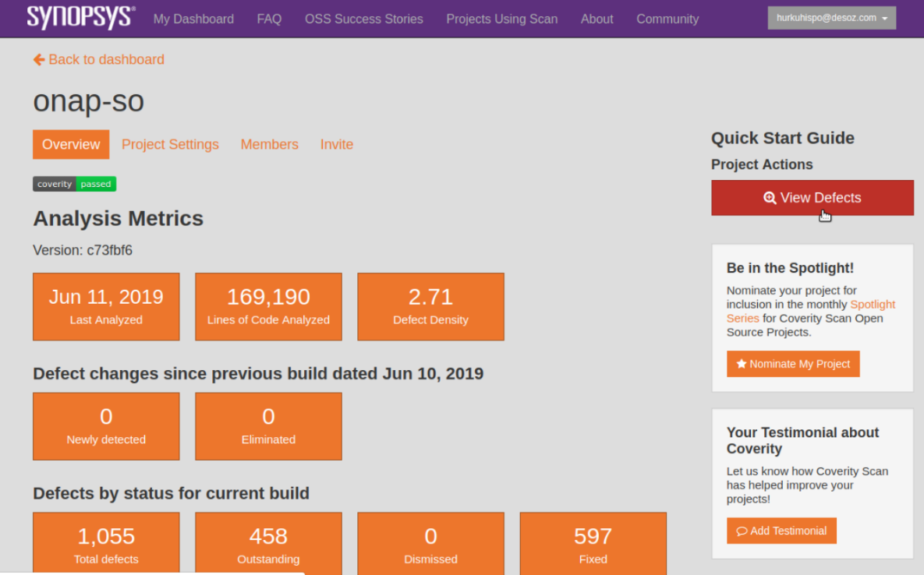Click the Be in the Spotlight! heading
Image resolution: width=924 pixels, height=575 pixels.
(790, 268)
